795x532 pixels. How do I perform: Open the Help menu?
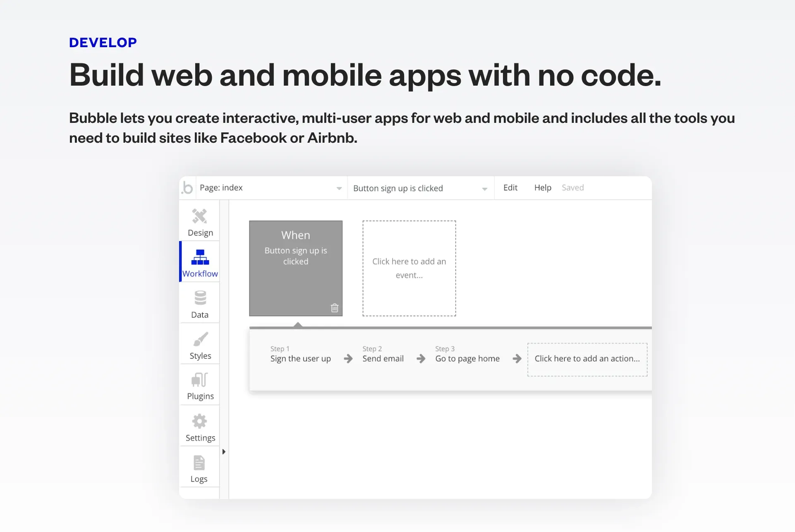pos(543,188)
